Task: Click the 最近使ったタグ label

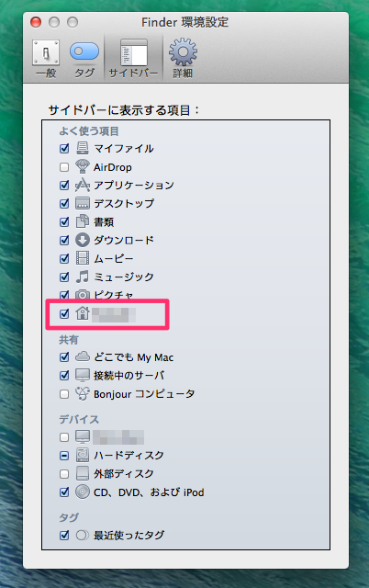Action: [129, 535]
